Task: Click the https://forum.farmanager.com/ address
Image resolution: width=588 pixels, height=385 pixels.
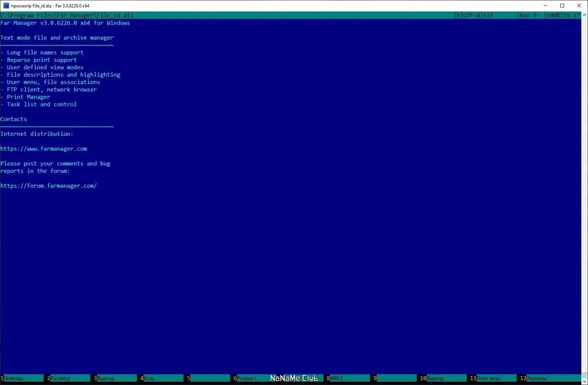Action: [48, 186]
